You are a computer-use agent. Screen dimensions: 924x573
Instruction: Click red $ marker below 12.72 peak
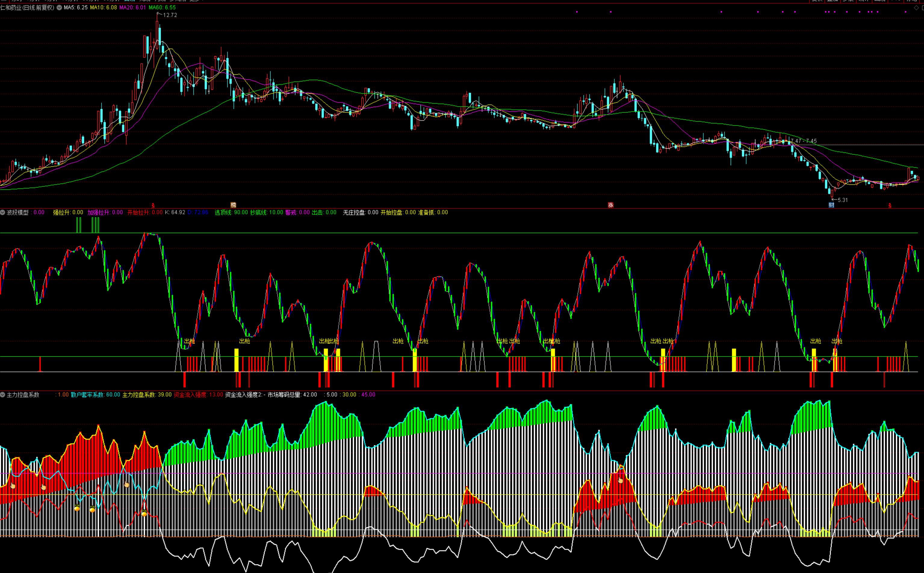[153, 205]
